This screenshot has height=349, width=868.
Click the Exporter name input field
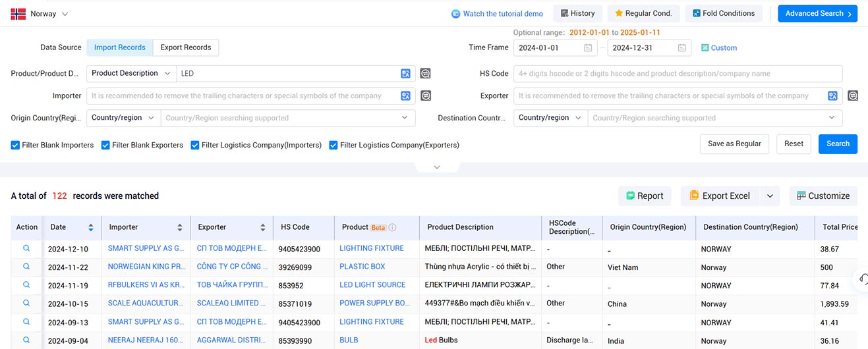click(x=670, y=96)
